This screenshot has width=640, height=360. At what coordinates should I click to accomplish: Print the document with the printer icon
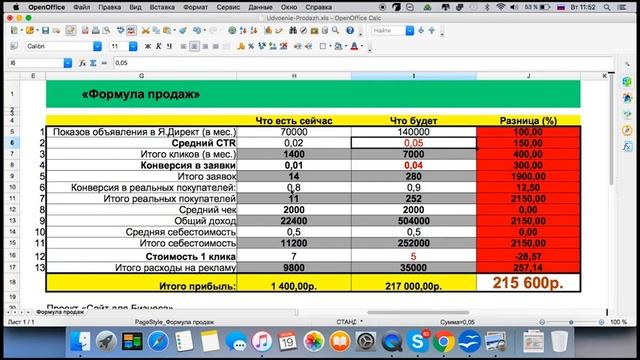click(x=96, y=31)
